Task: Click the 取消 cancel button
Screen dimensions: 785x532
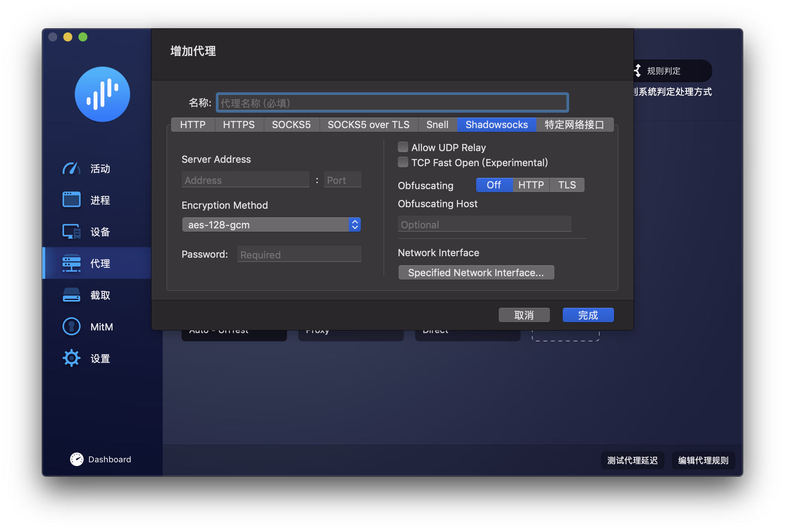Action: [x=524, y=315]
